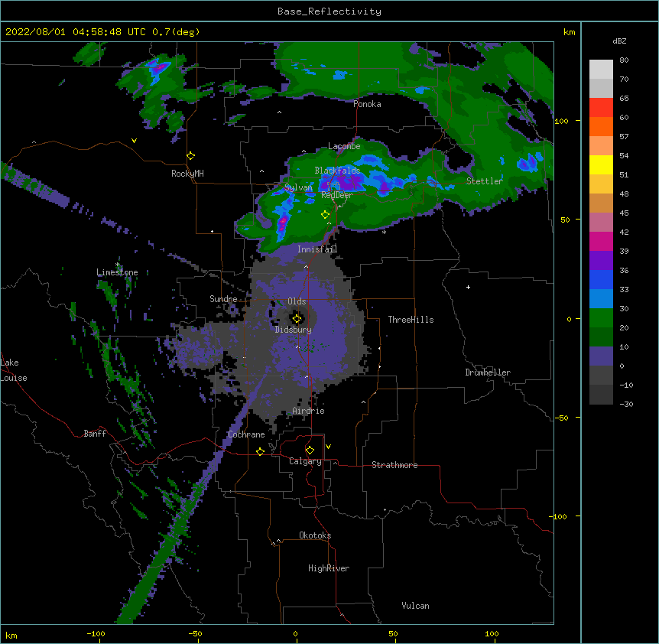
Task: Click the -100 tick on the vertical axis
Action: [x=559, y=516]
